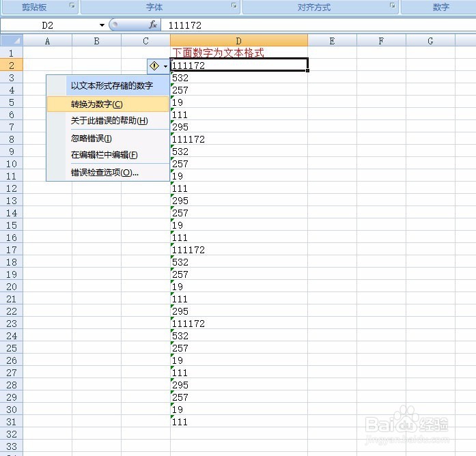Open the Font group dialog launcher

pyautogui.click(x=234, y=5)
